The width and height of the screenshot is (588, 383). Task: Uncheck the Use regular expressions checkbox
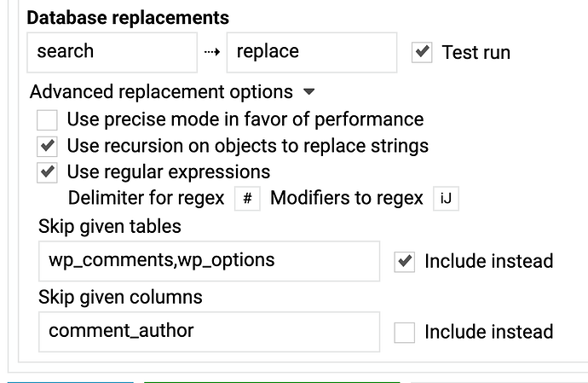click(48, 172)
